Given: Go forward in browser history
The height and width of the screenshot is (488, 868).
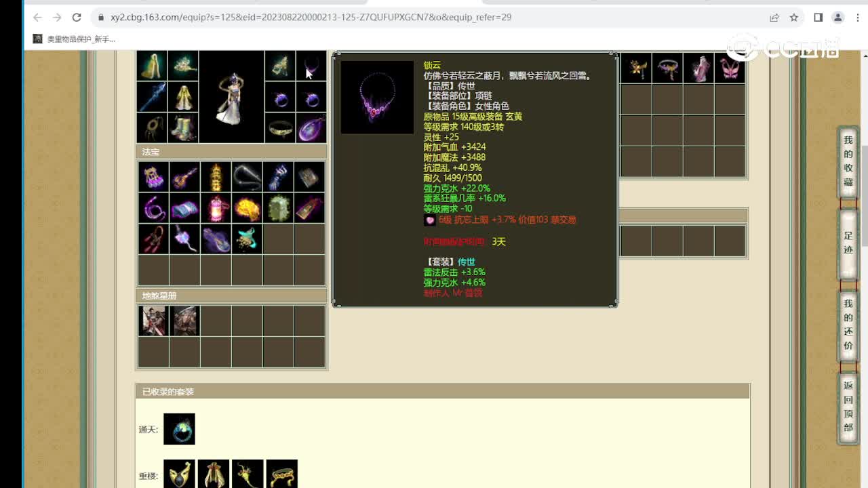Looking at the screenshot, I should tap(57, 18).
